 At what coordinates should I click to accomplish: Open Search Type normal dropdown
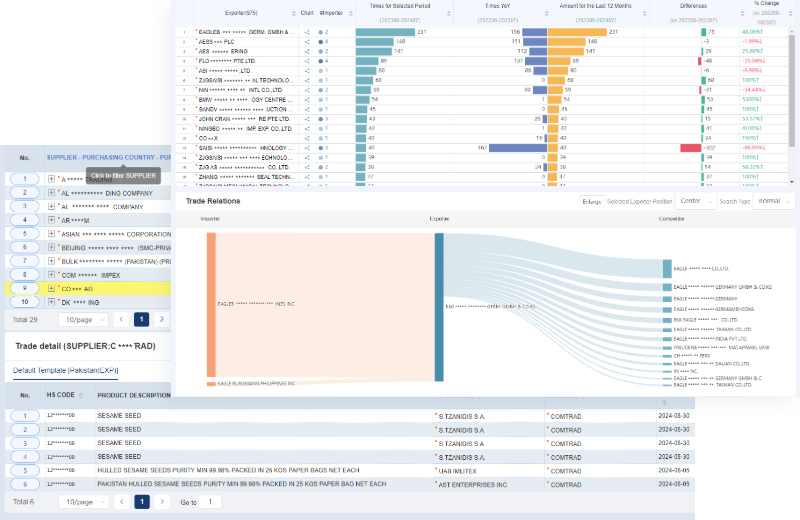[773, 201]
